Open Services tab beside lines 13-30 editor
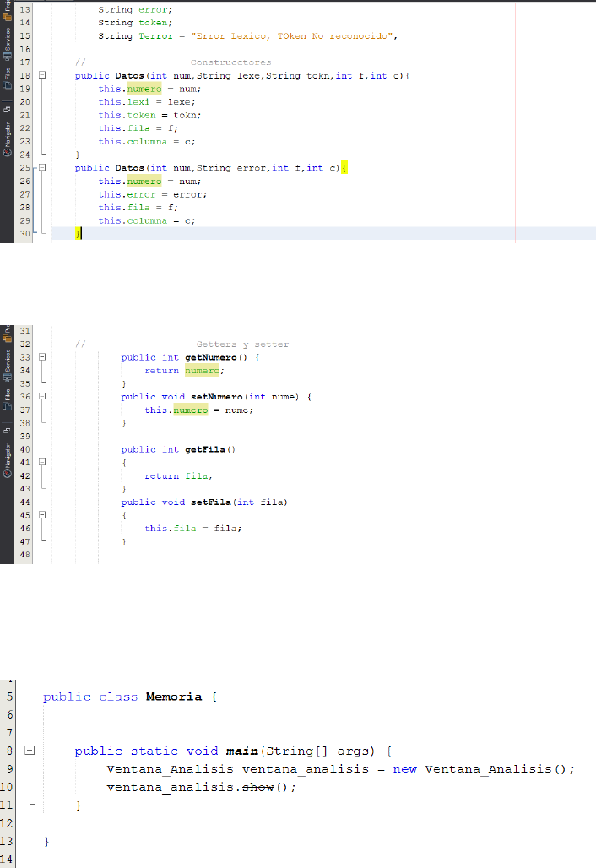596x868 pixels. [8, 43]
